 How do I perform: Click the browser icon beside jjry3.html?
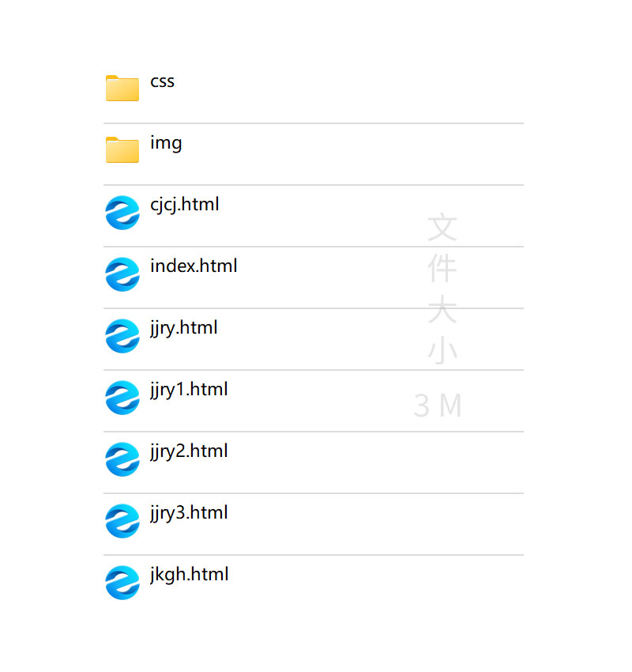click(122, 520)
